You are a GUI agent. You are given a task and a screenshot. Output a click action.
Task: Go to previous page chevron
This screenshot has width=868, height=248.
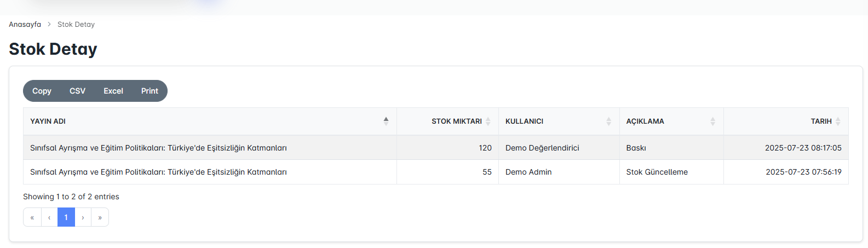49,217
